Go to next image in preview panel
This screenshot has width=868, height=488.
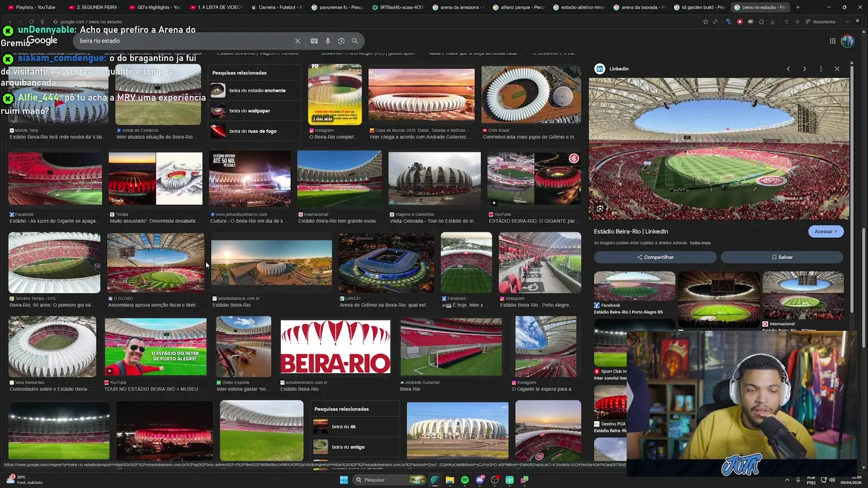coord(804,68)
